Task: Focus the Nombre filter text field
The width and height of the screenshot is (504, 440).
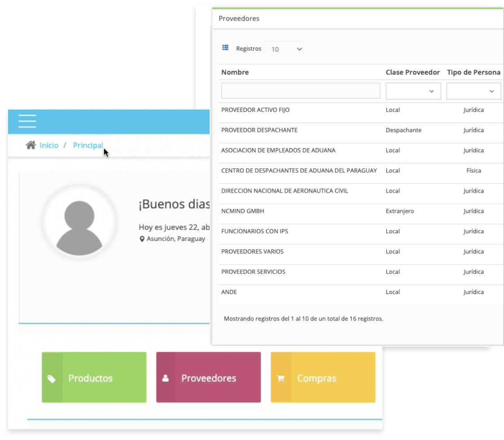Action: [x=301, y=91]
